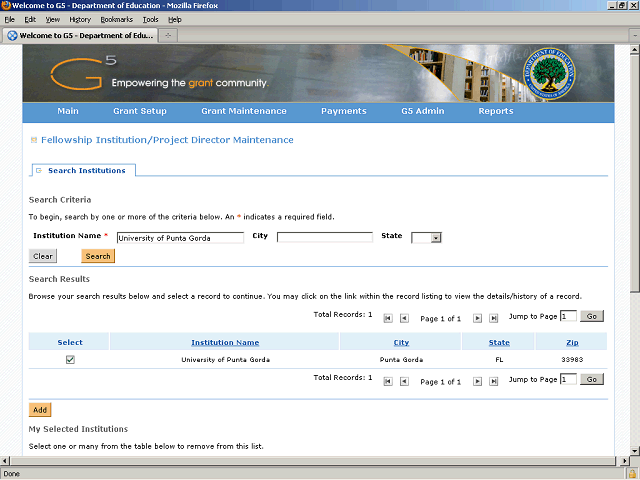This screenshot has height=480, width=640.
Task: Click the Department of Education seal
Action: [x=549, y=74]
